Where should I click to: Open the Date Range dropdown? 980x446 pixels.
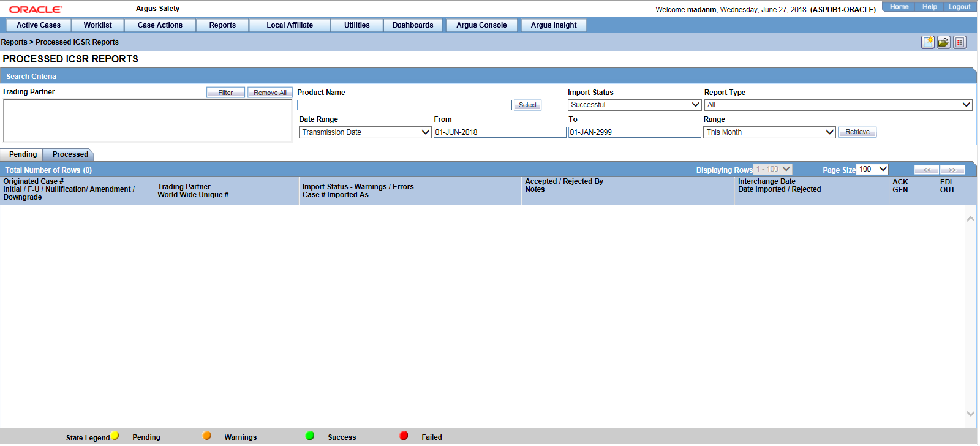(x=365, y=132)
